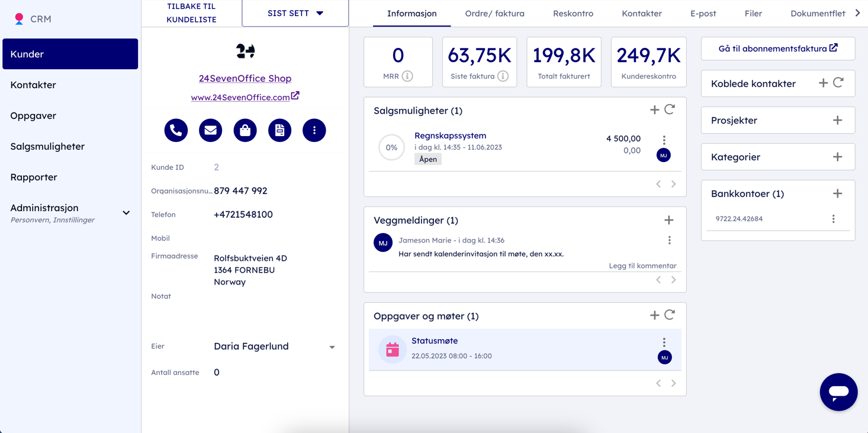The width and height of the screenshot is (868, 433).
Task: Refresh the Salgsmuligheter panel
Action: click(670, 109)
